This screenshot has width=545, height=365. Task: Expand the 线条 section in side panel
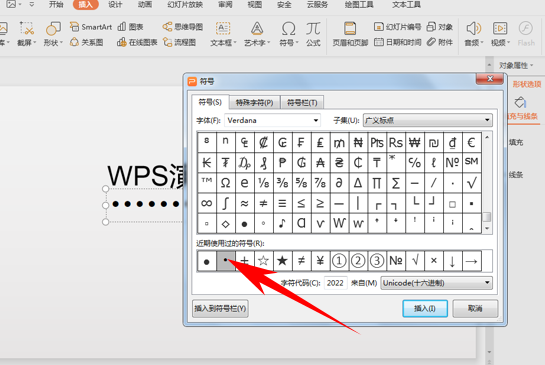click(516, 175)
